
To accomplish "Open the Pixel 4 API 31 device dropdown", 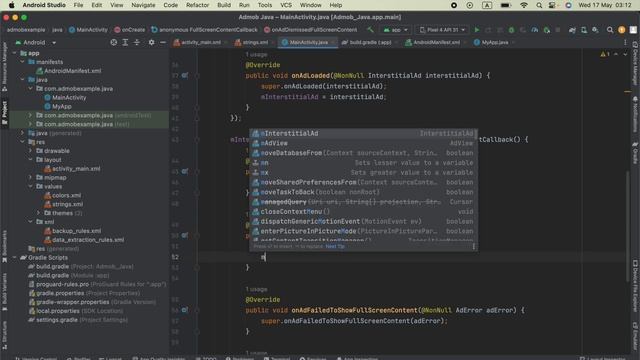I will 442,30.
